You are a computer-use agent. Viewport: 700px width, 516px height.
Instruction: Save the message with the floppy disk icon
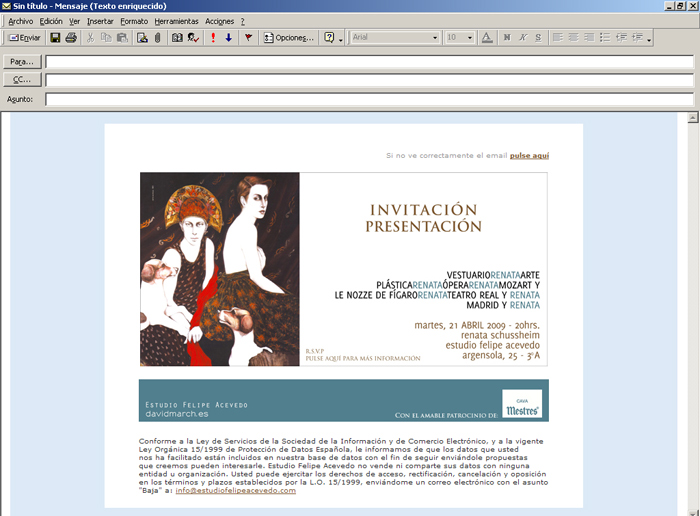(x=55, y=38)
